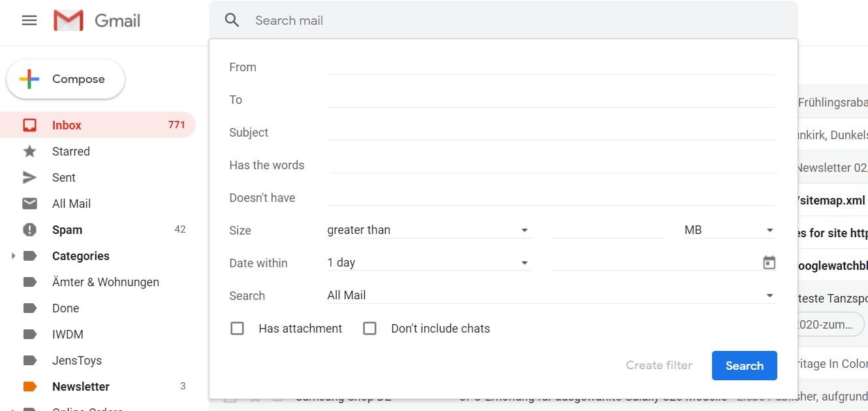Viewport: 868px width, 411px height.
Task: Click the orange Newsletter label icon
Action: point(29,387)
